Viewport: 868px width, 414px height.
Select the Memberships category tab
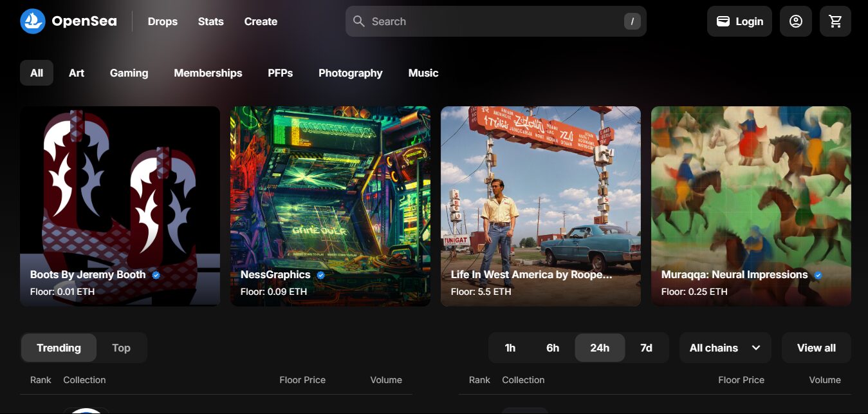point(208,73)
